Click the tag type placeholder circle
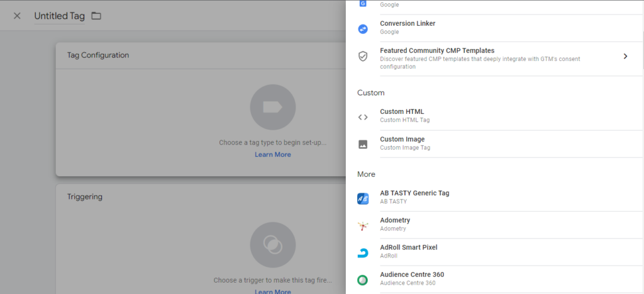644x294 pixels. point(273,107)
